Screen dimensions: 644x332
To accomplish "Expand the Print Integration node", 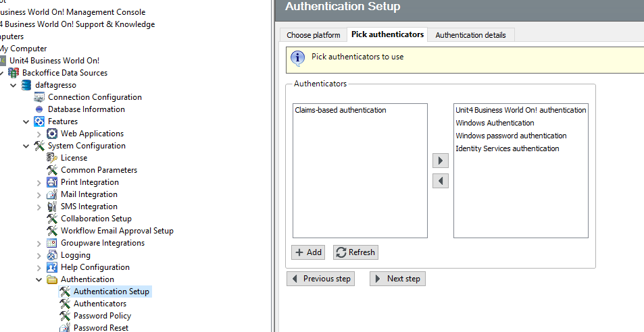I will pos(39,182).
